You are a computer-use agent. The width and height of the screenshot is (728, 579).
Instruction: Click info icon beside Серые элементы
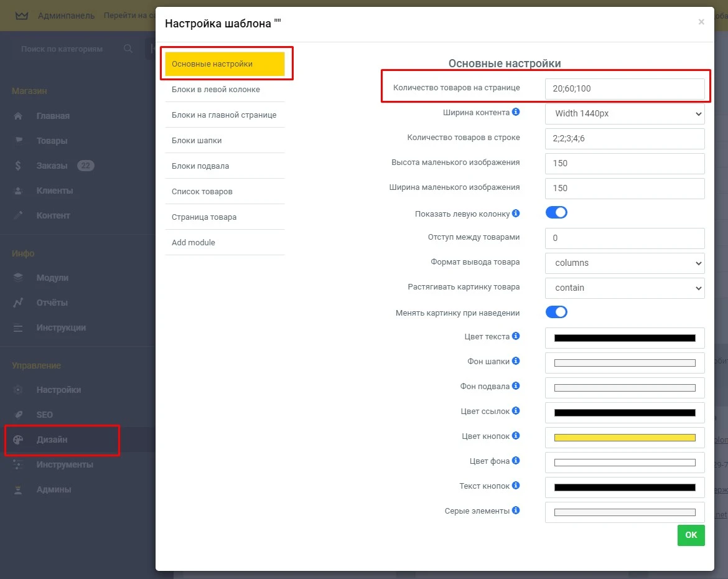pyautogui.click(x=516, y=511)
